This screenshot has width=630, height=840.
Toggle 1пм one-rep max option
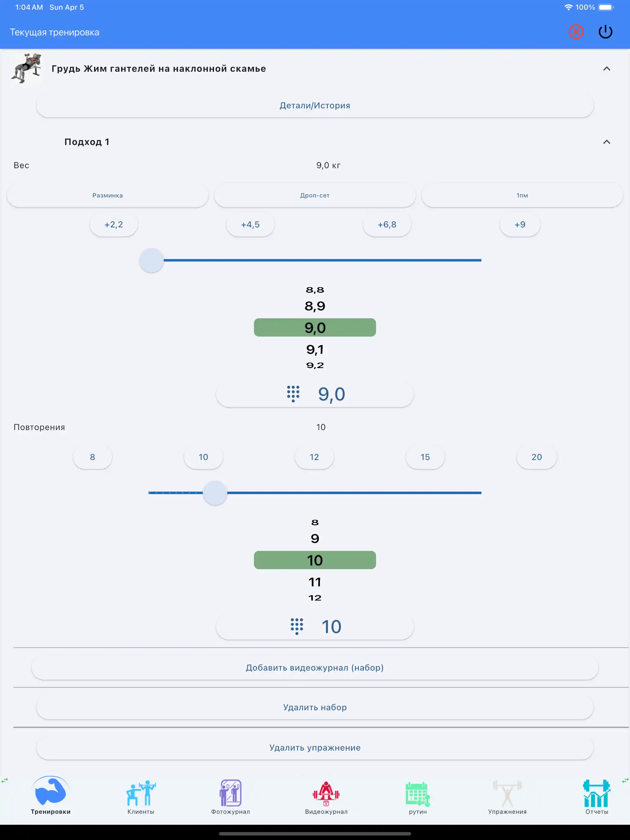[522, 195]
